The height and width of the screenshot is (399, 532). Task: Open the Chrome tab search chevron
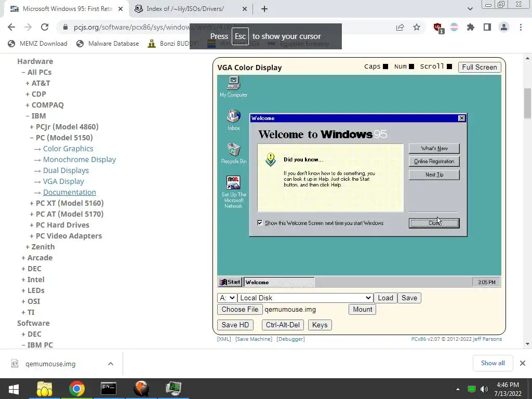[x=470, y=9]
